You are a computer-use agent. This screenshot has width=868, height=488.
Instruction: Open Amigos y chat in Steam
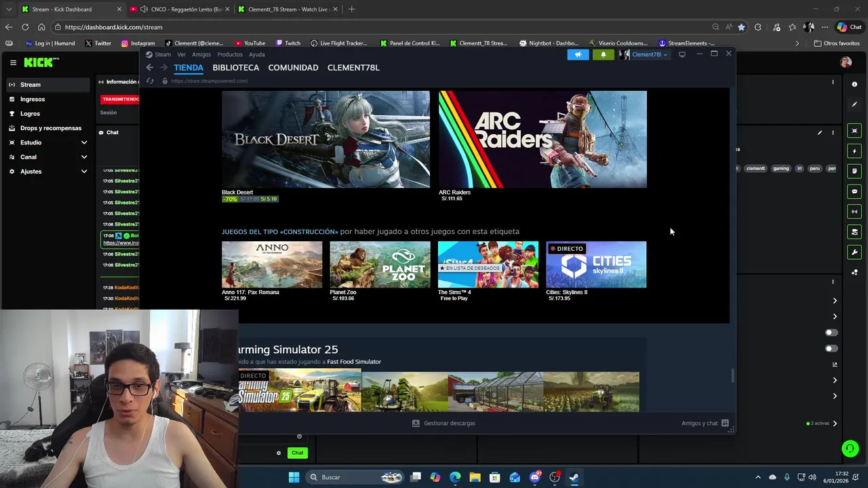point(705,423)
